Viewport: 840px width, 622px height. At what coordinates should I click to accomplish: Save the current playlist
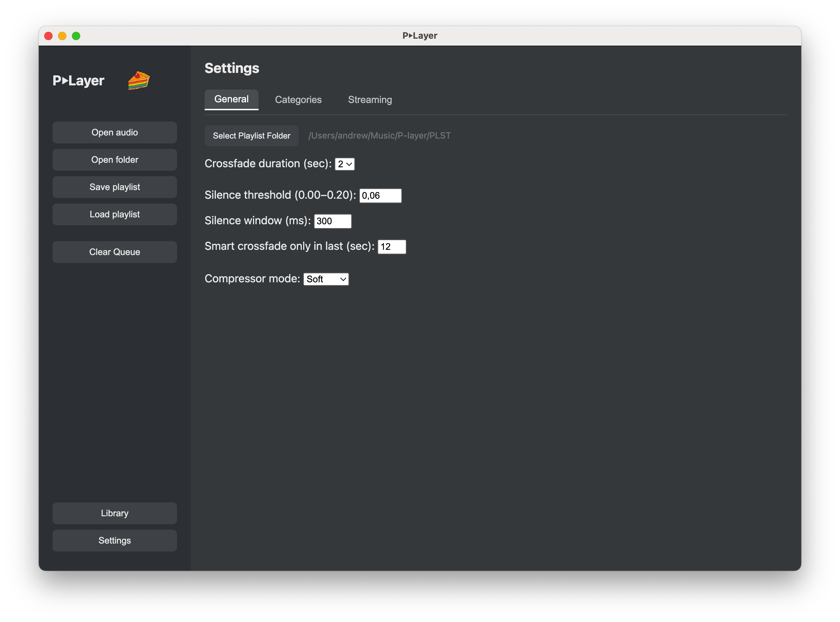click(114, 187)
